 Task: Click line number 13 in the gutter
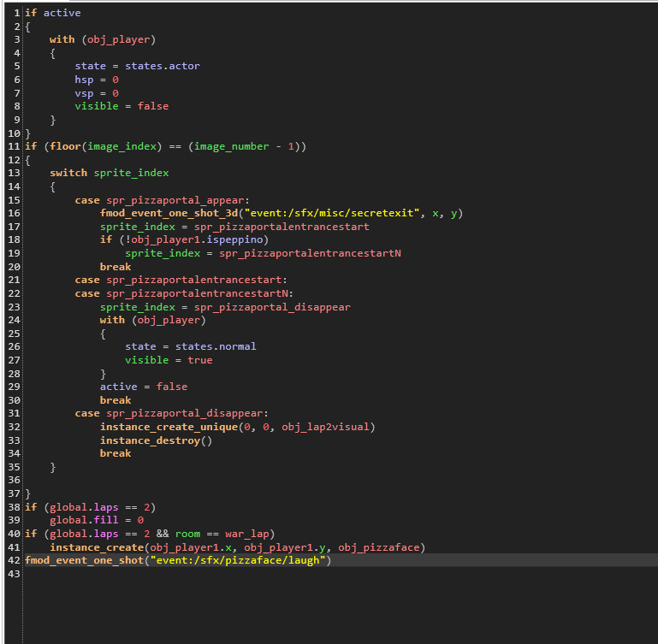click(13, 173)
